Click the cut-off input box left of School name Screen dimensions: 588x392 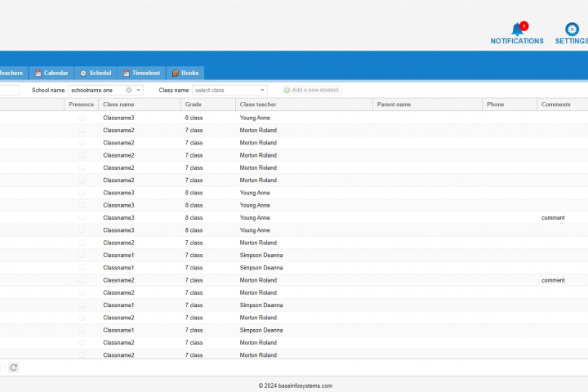[x=9, y=90]
